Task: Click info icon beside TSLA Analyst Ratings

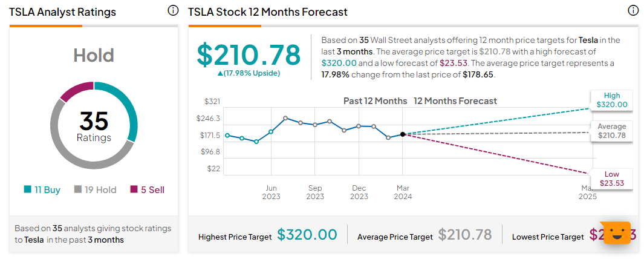Action: click(173, 11)
